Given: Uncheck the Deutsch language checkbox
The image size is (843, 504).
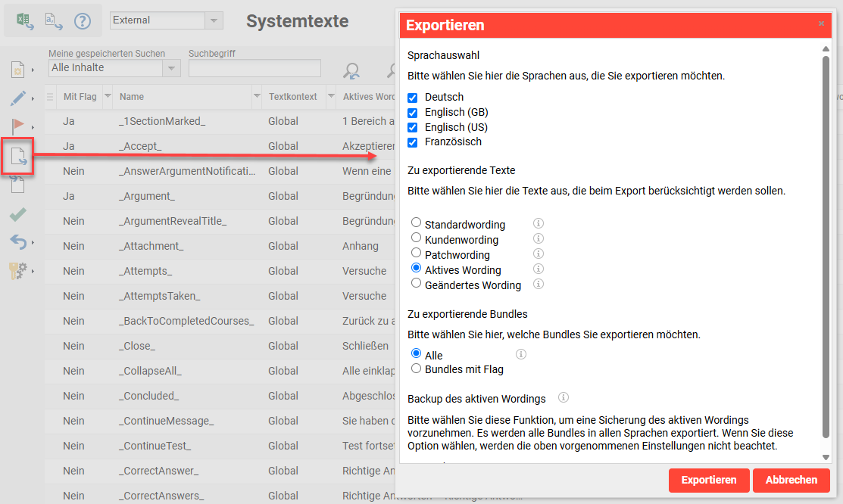Looking at the screenshot, I should coord(412,98).
